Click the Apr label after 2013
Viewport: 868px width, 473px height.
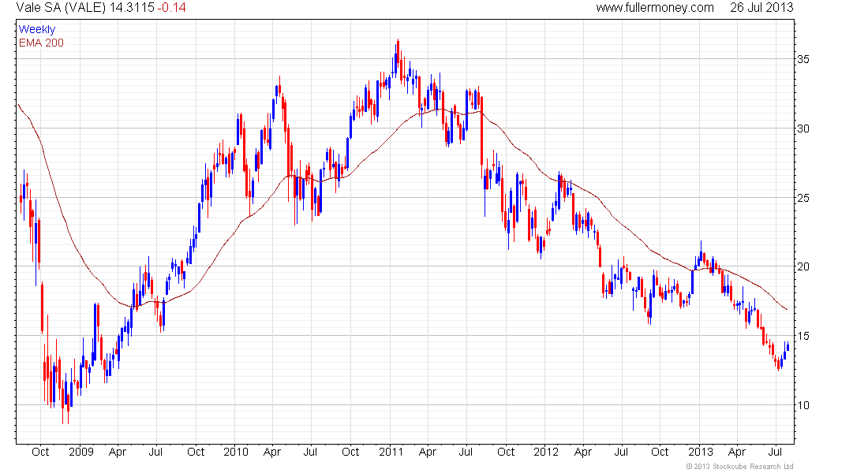pyautogui.click(x=737, y=452)
